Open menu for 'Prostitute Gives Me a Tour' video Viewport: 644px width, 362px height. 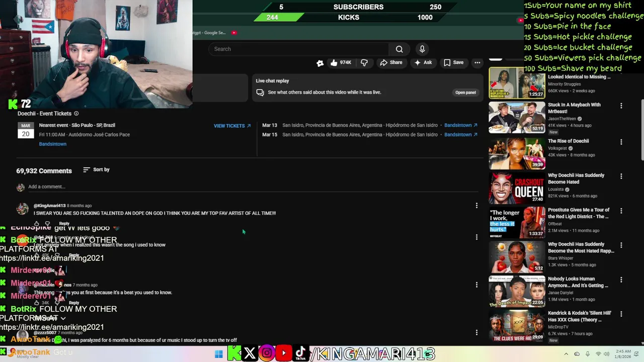click(x=621, y=211)
